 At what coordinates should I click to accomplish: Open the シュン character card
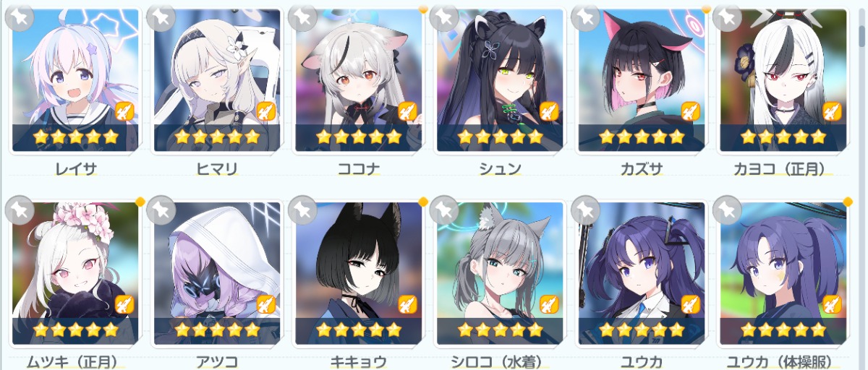pos(500,79)
